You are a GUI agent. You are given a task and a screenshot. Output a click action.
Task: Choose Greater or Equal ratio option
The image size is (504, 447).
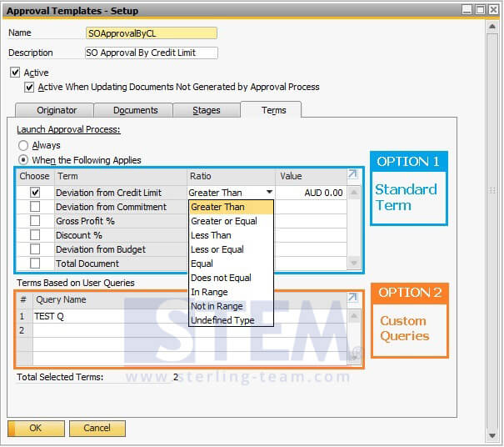tap(232, 221)
